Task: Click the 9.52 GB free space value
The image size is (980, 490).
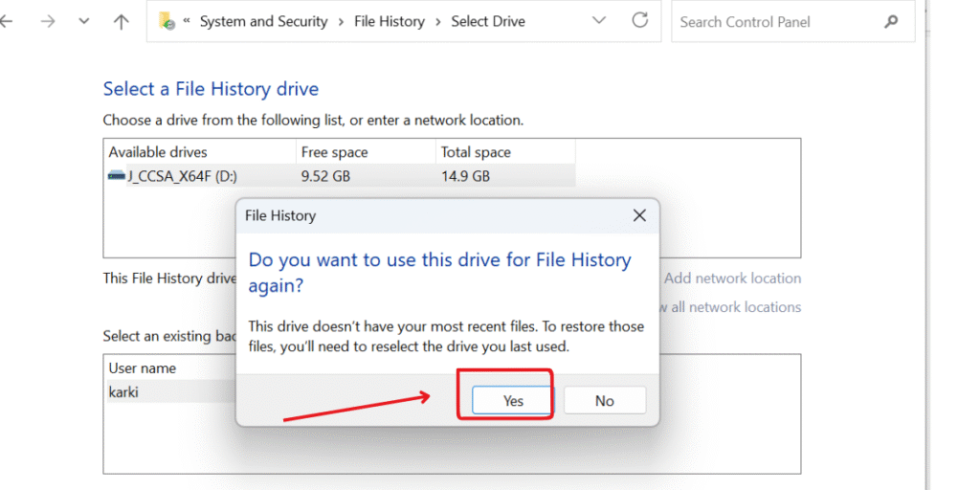Action: pos(325,176)
